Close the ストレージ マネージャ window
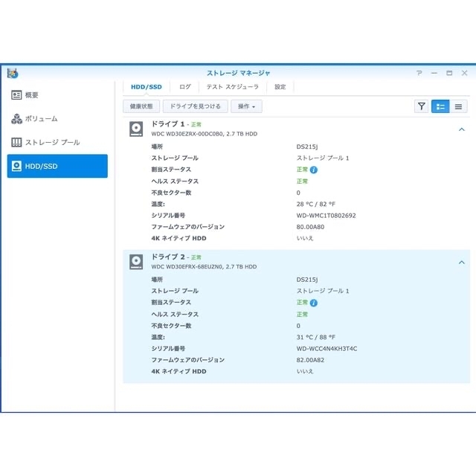 (x=464, y=73)
